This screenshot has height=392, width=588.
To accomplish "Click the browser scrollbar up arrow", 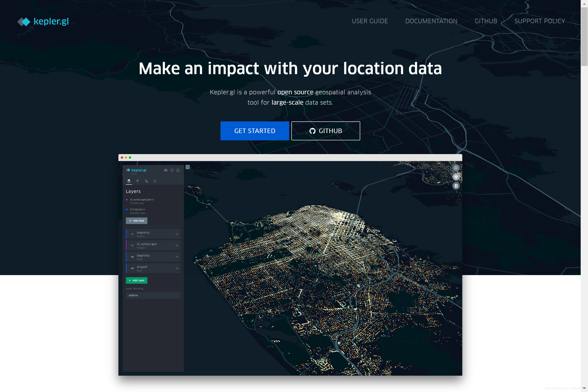I will coord(584,4).
